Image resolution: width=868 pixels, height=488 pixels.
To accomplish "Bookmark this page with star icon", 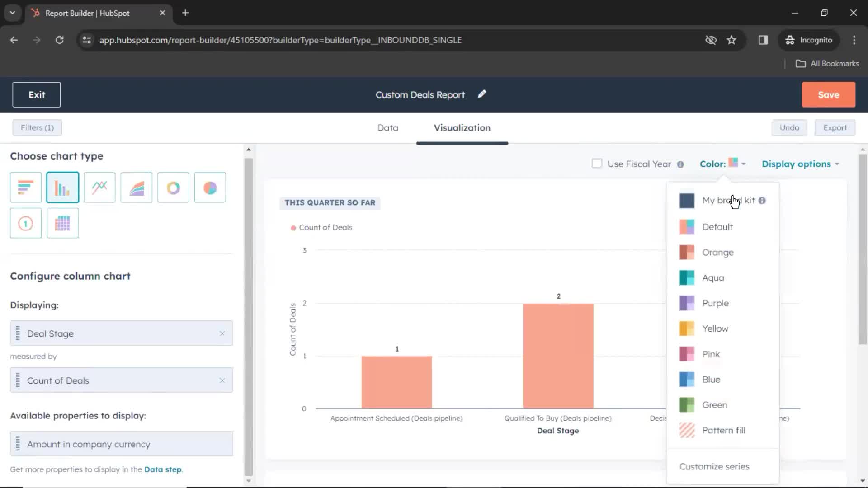I will [x=731, y=40].
